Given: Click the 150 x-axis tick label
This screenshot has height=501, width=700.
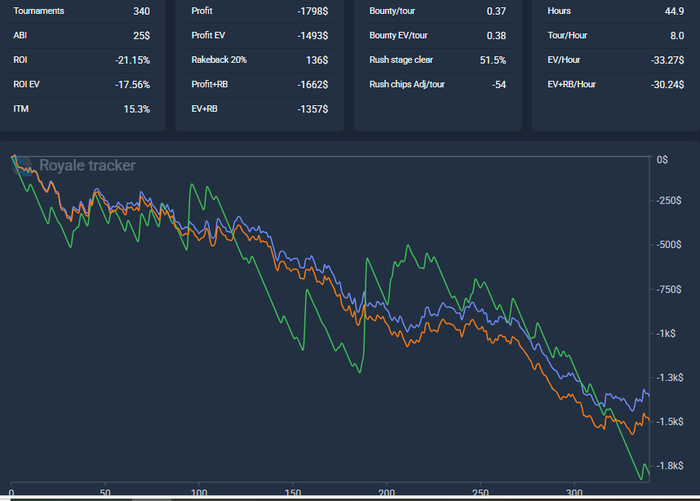Looking at the screenshot, I should [x=293, y=492].
